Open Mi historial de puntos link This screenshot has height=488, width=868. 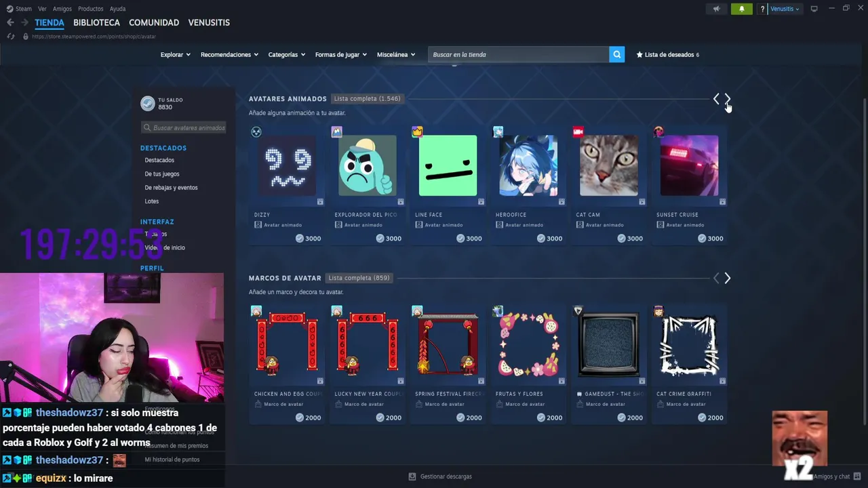pos(172,460)
